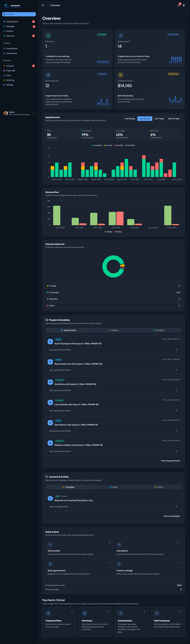Open appointment details for Ava Rivera
The height and width of the screenshot is (644, 190).
(x=113, y=390)
